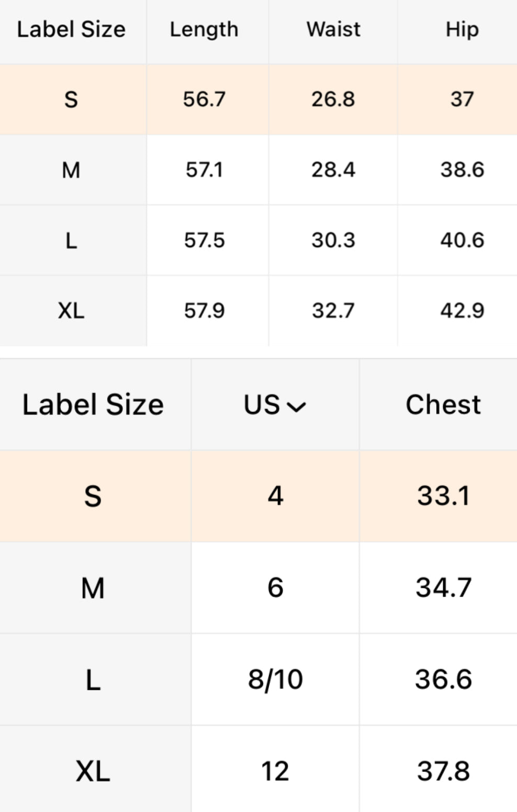This screenshot has height=812, width=517.
Task: Select the 32.7 waist cell
Action: (x=333, y=311)
